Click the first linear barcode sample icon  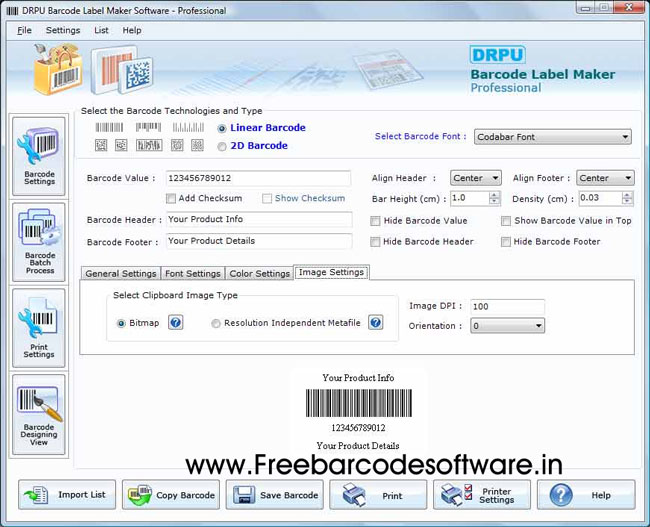click(109, 127)
